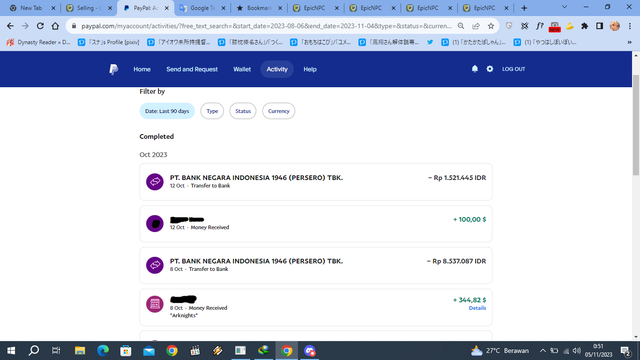Close the PayPal browser tab

[167, 8]
